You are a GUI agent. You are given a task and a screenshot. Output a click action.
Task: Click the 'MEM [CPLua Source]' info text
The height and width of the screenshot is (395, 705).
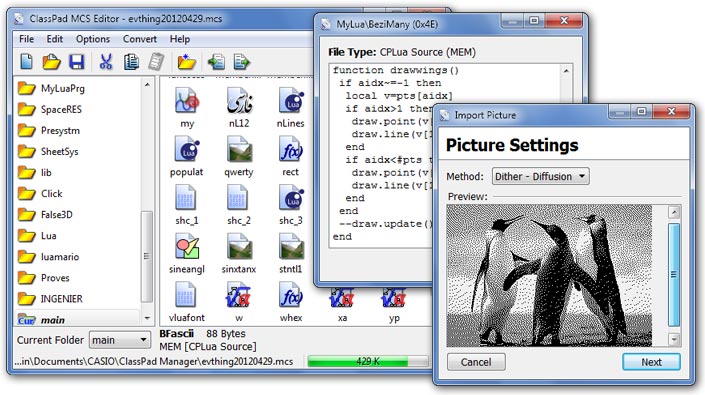pos(208,346)
